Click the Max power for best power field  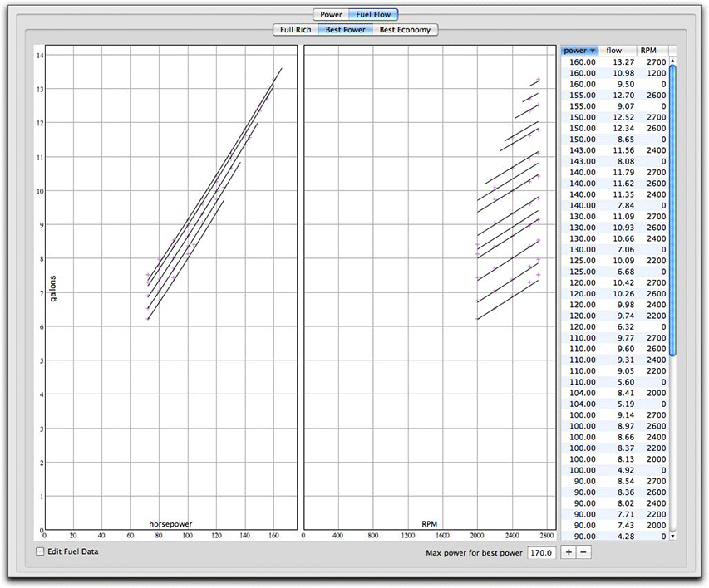(x=541, y=553)
